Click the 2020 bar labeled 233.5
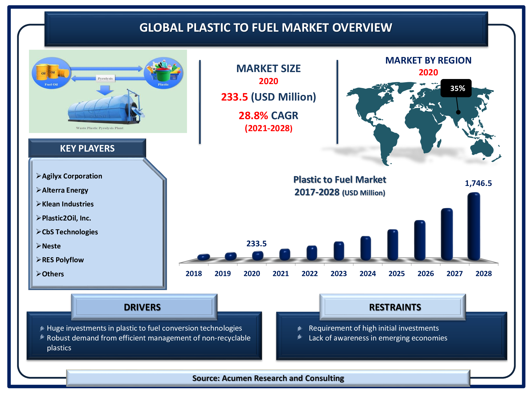Viewport: 532px width, 399px height. pos(257,256)
